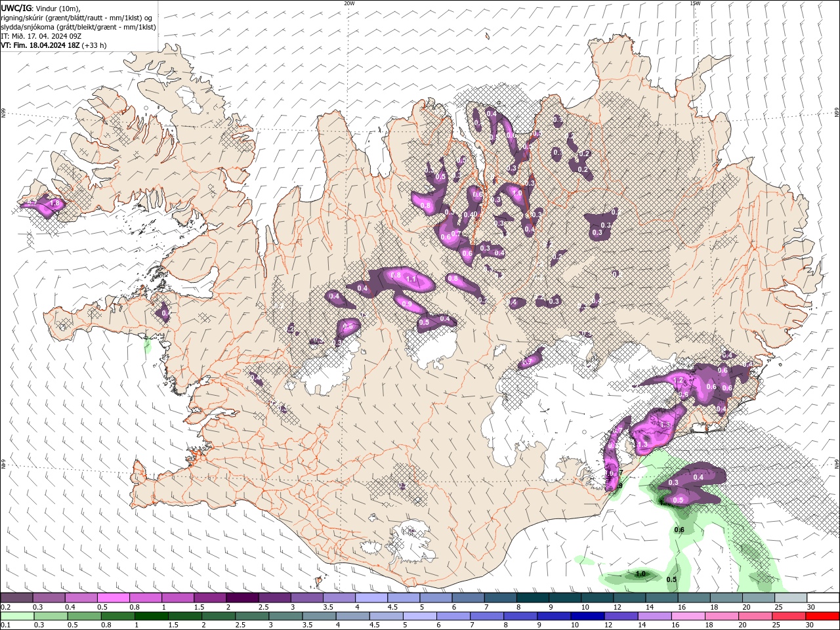Click the '1.2' value in southeast snow area
Image resolution: width=840 pixels, height=630 pixels.
[x=679, y=381]
